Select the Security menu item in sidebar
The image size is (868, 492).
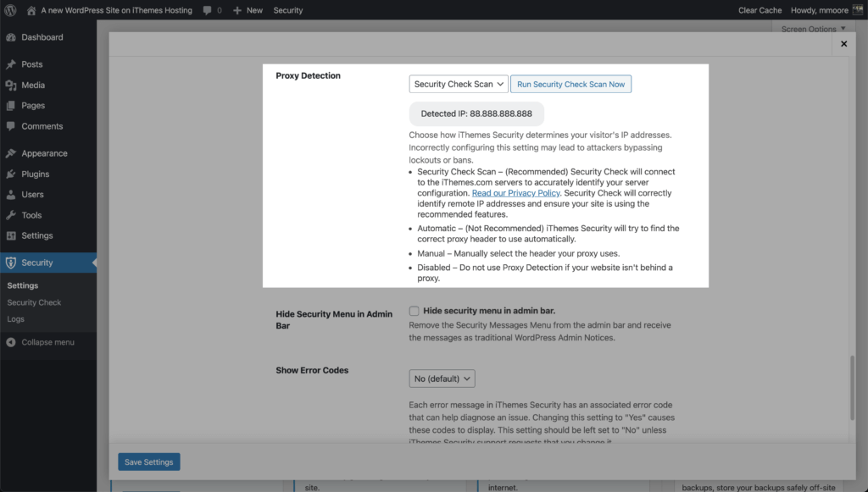tap(48, 263)
